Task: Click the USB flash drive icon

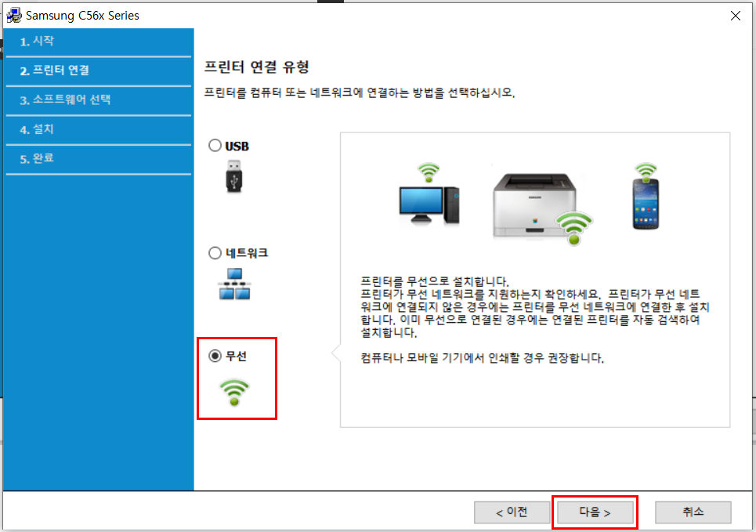Action: tap(234, 176)
